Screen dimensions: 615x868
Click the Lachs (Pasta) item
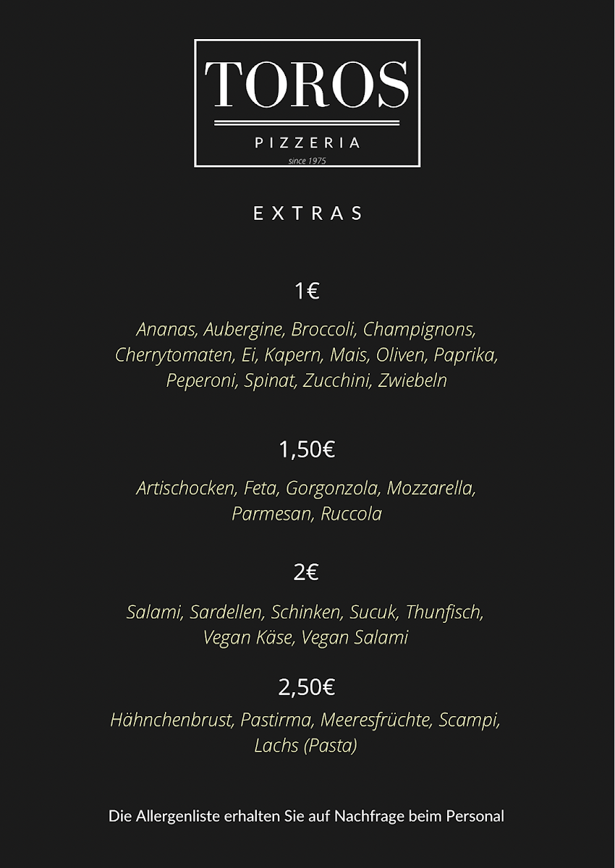pos(306,746)
